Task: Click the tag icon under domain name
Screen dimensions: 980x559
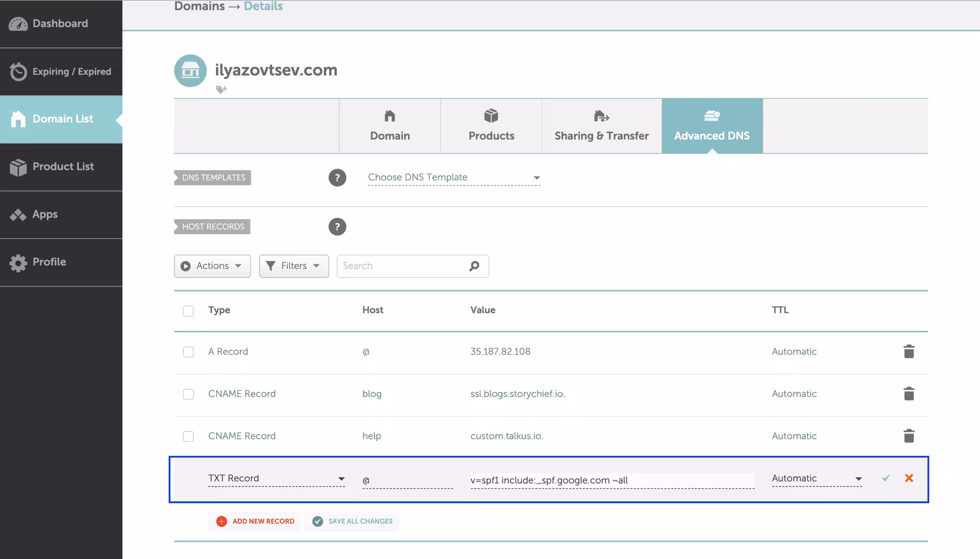Action: point(221,89)
